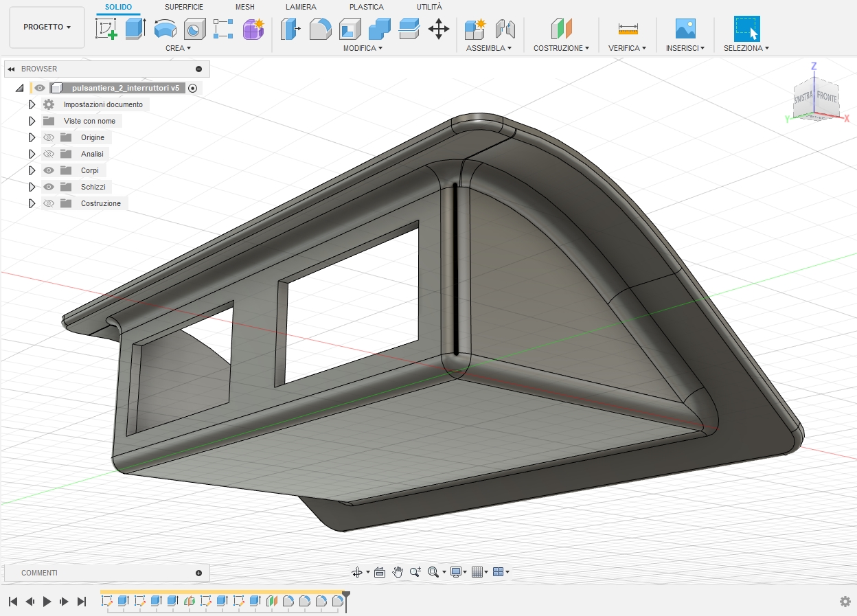Play the timeline with the play button
Viewport: 857px width, 616px height.
47,602
